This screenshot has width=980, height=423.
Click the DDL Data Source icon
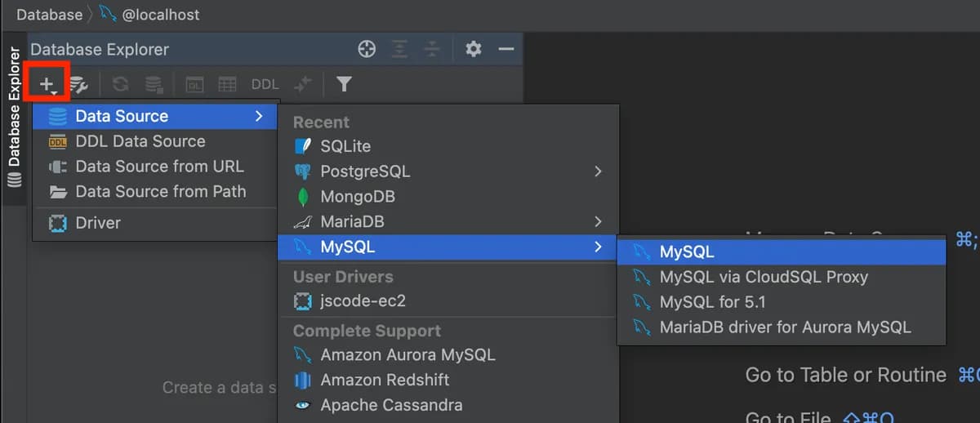[58, 141]
